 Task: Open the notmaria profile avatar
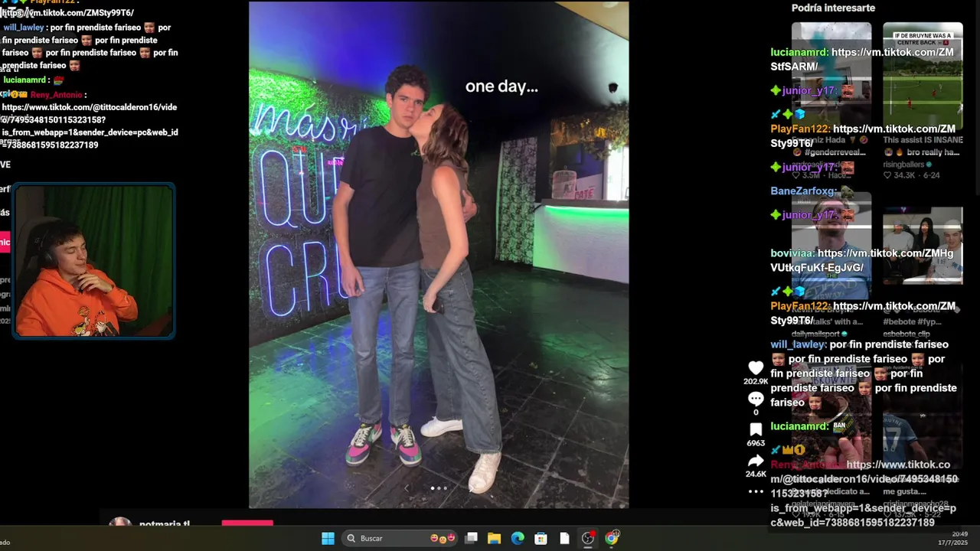click(119, 523)
